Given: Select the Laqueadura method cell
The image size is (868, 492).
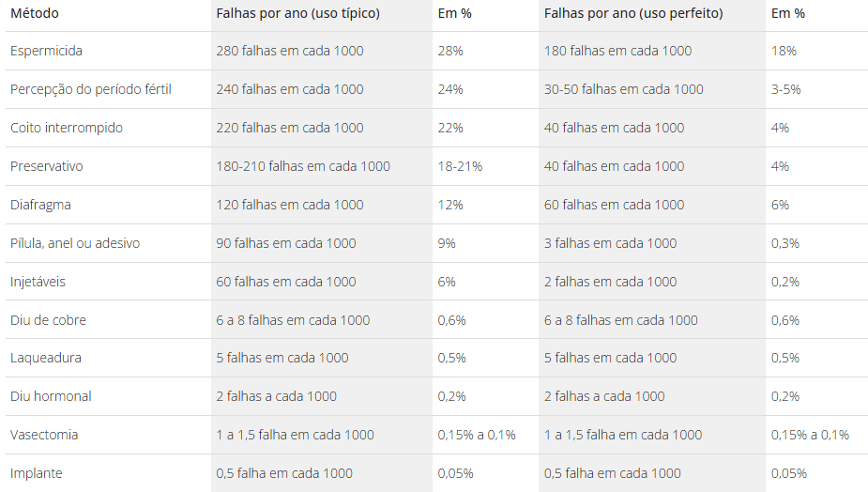Looking at the screenshot, I should tap(45, 358).
